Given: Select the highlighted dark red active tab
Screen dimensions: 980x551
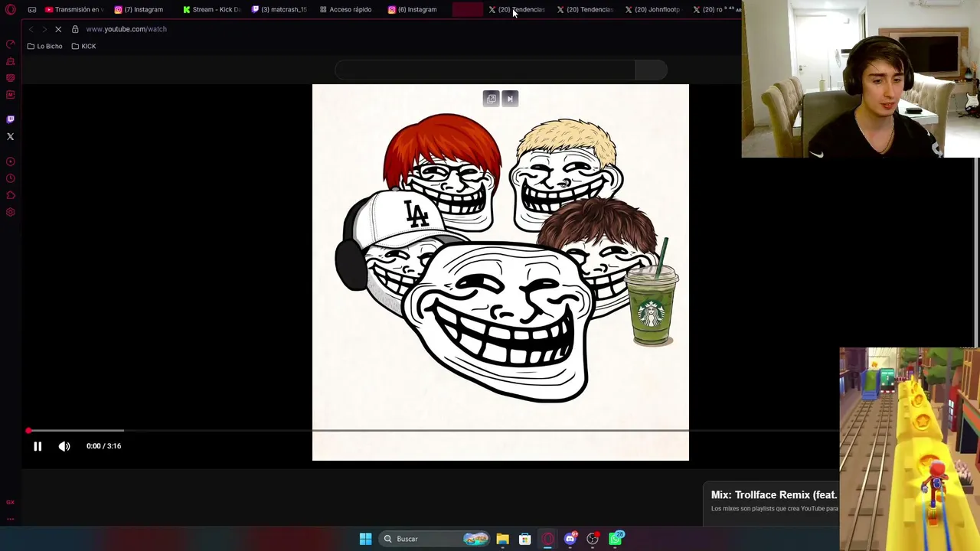Looking at the screenshot, I should coord(468,9).
